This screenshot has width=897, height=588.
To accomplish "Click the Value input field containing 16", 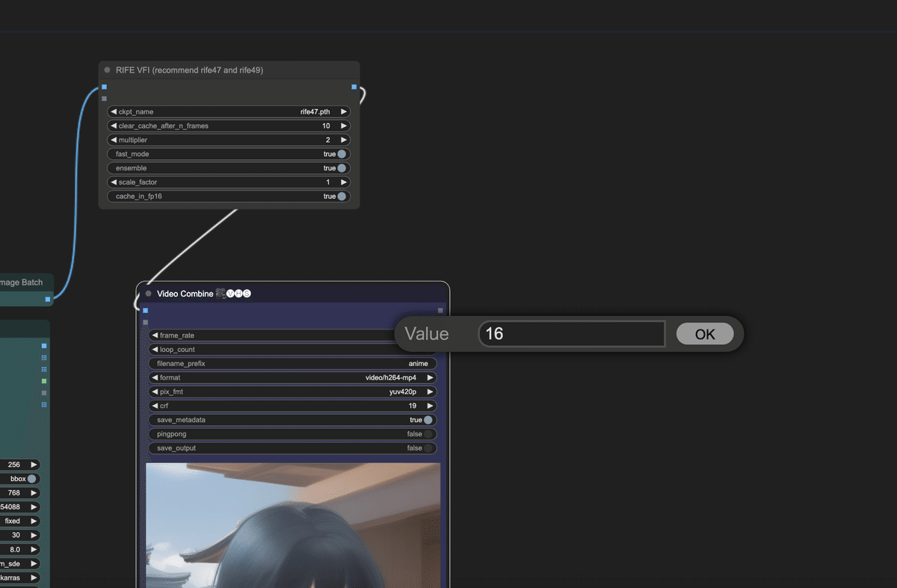I will [572, 334].
